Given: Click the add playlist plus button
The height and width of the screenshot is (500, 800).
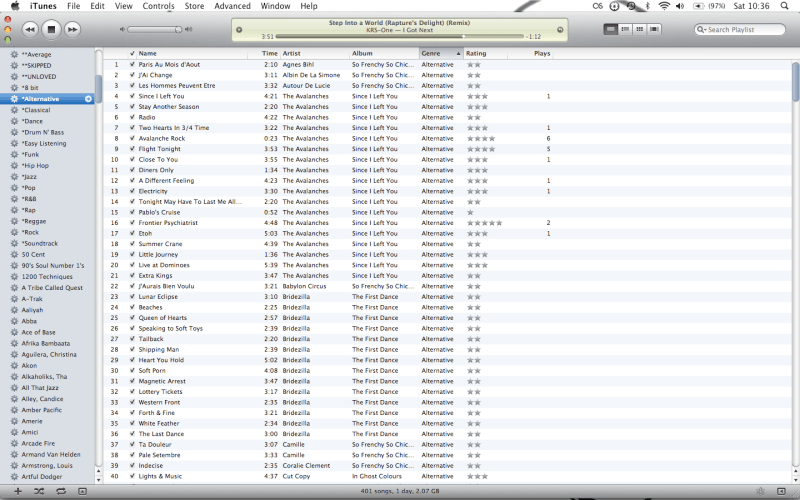Looking at the screenshot, I should 16,491.
